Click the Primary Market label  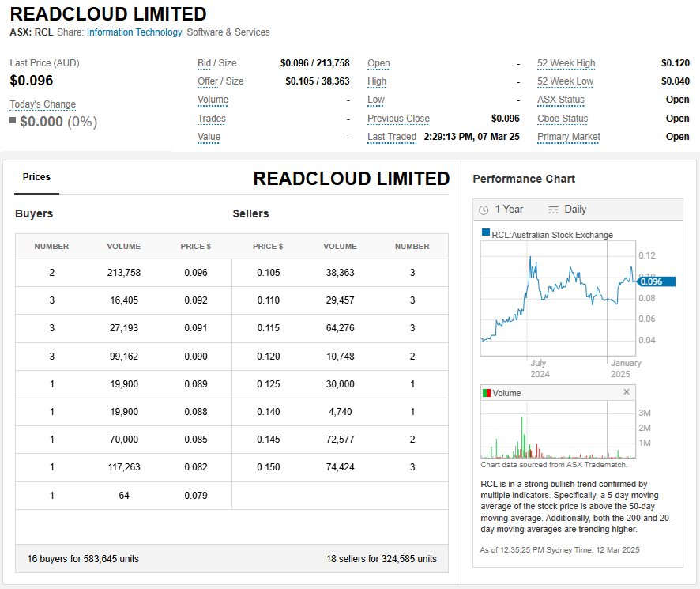[568, 137]
